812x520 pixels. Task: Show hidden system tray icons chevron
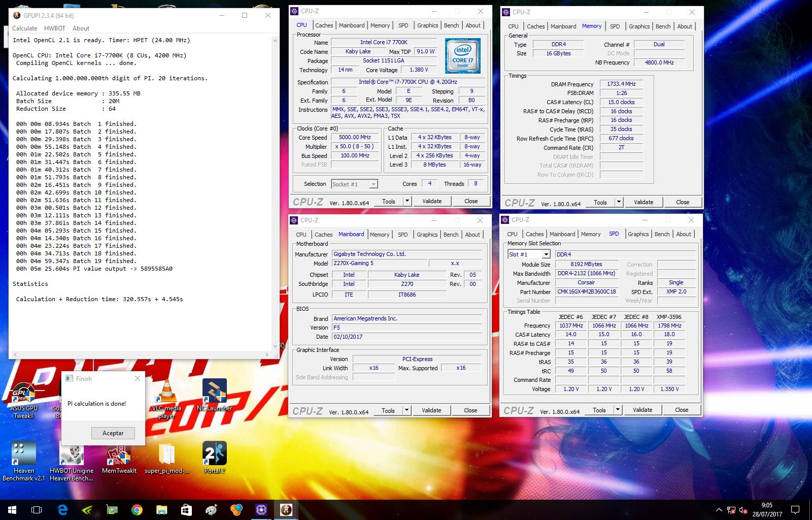pyautogui.click(x=719, y=510)
